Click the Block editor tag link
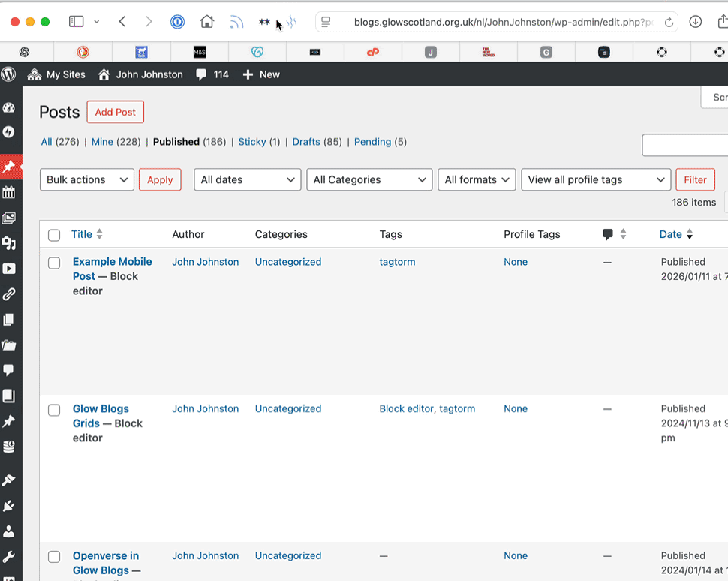Viewport: 728px width, 581px height. (406, 408)
